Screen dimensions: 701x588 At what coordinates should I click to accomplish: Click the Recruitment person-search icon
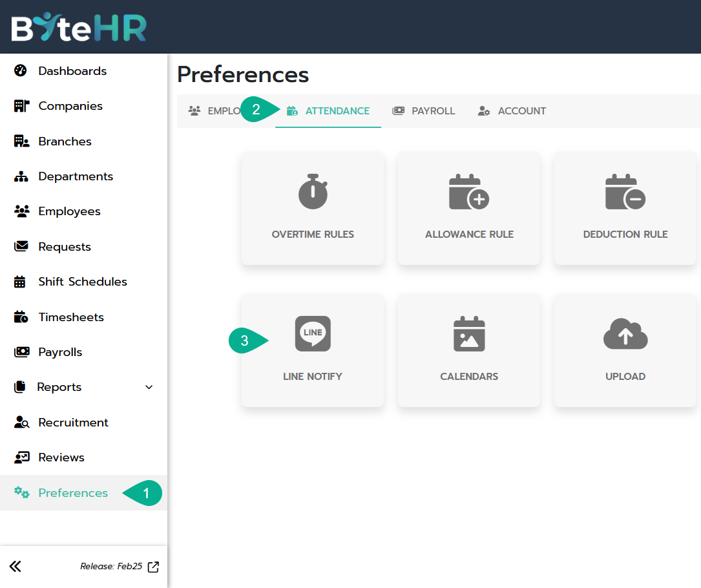(x=21, y=422)
